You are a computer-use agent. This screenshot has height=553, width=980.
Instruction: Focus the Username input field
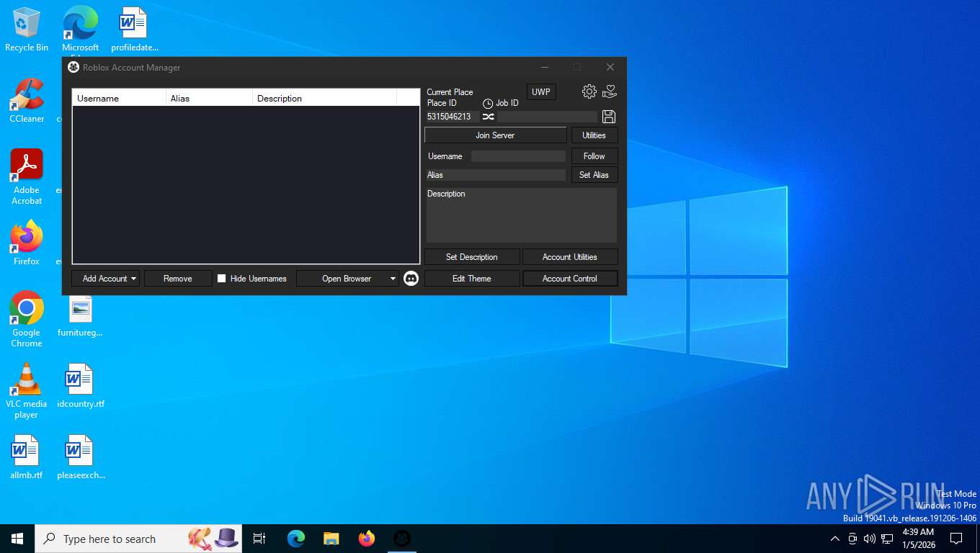coord(518,156)
